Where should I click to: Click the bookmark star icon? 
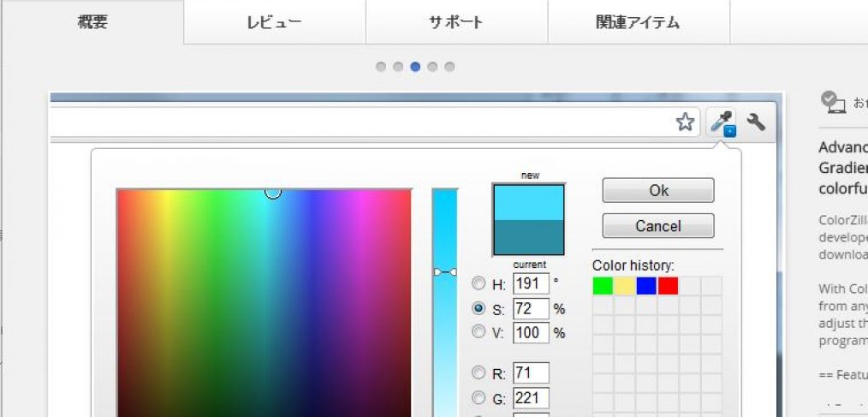point(685,122)
